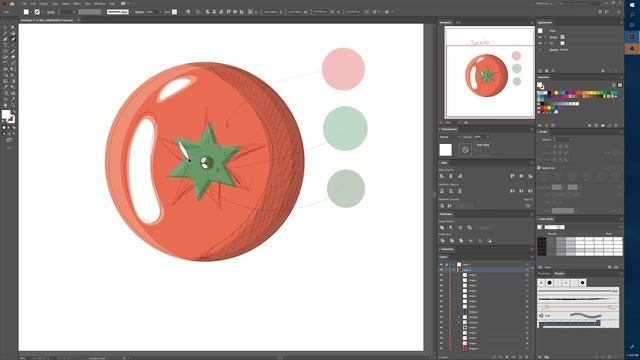Open Recolor Artwork from the control bar
The width and height of the screenshot is (640, 360).
[x=188, y=12]
